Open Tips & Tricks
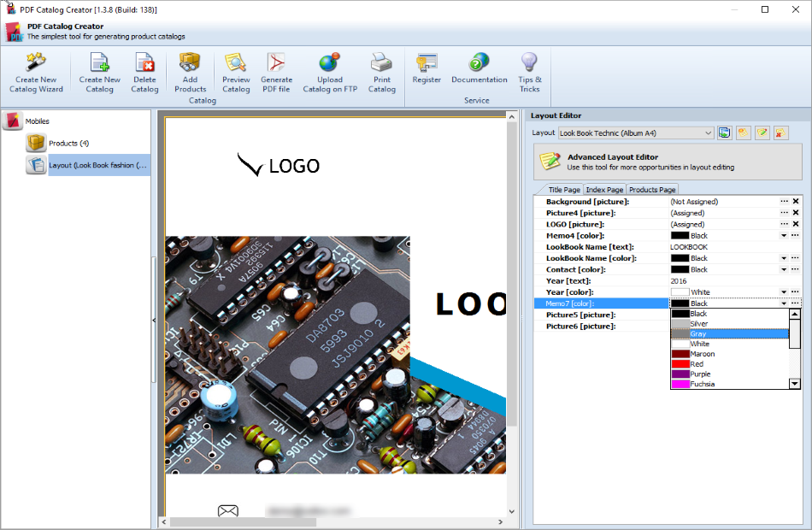 point(529,73)
